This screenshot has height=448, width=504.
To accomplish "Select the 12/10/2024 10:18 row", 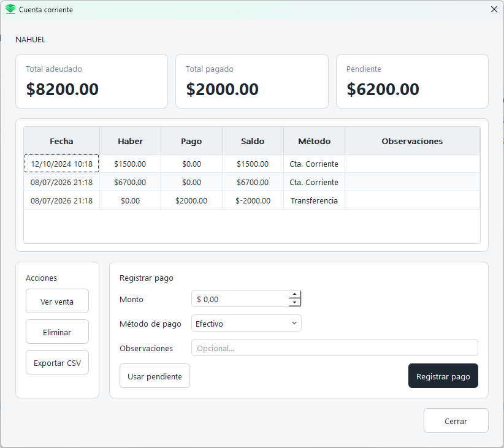I will click(x=252, y=164).
